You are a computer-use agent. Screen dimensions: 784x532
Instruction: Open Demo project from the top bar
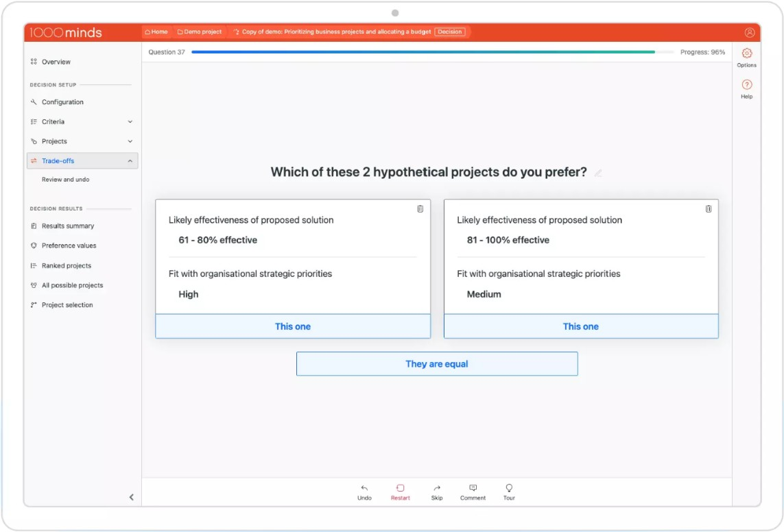point(199,31)
